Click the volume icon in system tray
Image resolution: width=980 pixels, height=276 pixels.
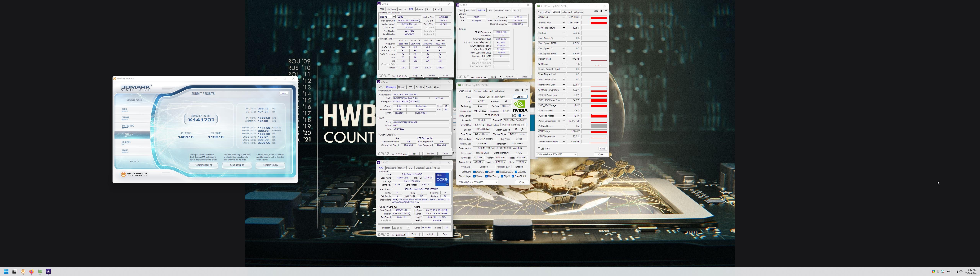(961, 271)
